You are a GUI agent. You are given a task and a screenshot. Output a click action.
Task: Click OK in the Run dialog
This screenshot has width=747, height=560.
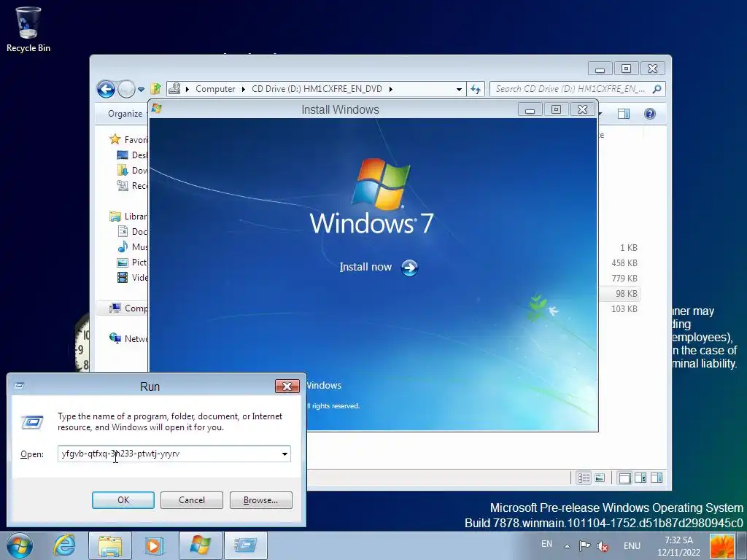(x=123, y=500)
